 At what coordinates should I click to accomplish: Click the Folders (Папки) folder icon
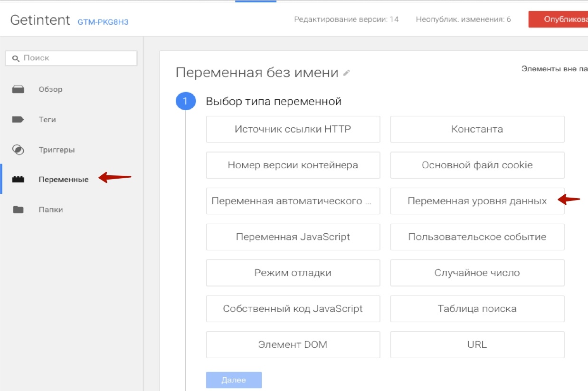tap(18, 210)
